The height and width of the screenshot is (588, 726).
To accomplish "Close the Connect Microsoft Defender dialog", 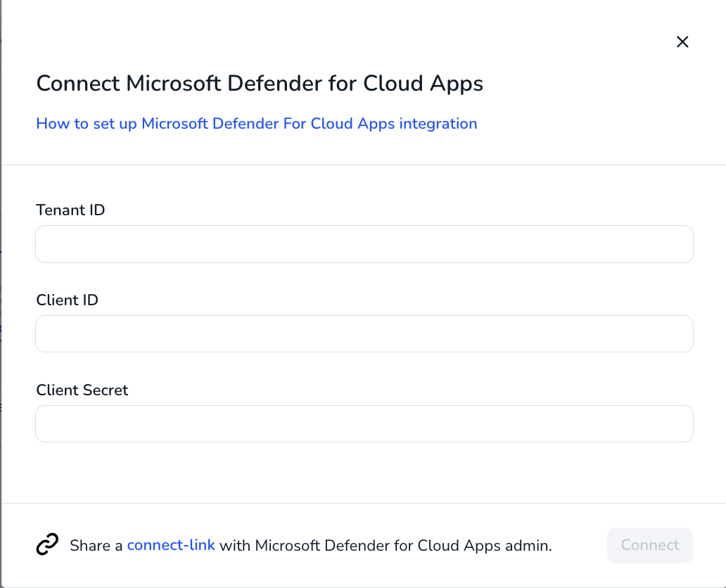I will (x=682, y=41).
